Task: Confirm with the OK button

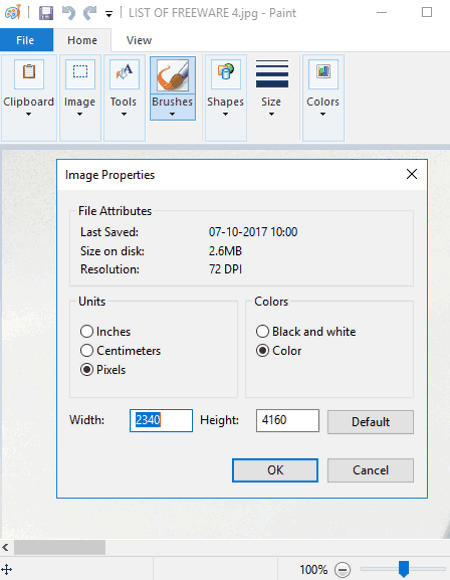Action: tap(275, 470)
